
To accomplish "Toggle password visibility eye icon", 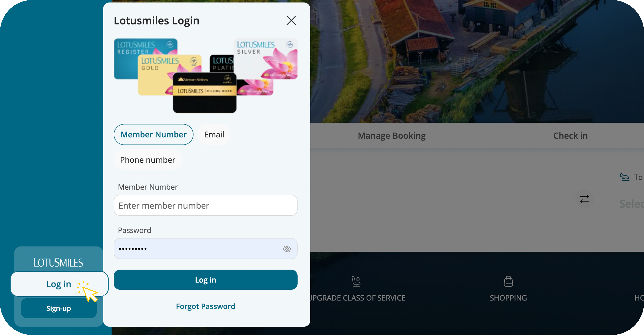I will pos(287,249).
